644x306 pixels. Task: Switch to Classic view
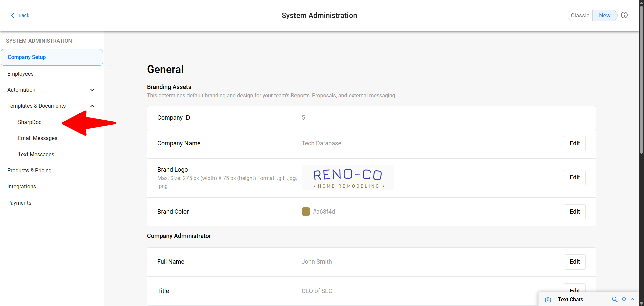[x=580, y=15]
